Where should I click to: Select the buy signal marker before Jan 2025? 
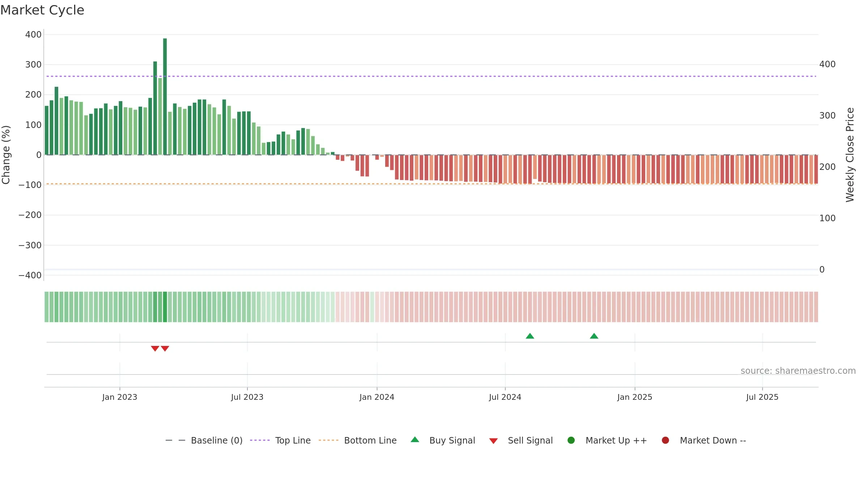(x=594, y=336)
